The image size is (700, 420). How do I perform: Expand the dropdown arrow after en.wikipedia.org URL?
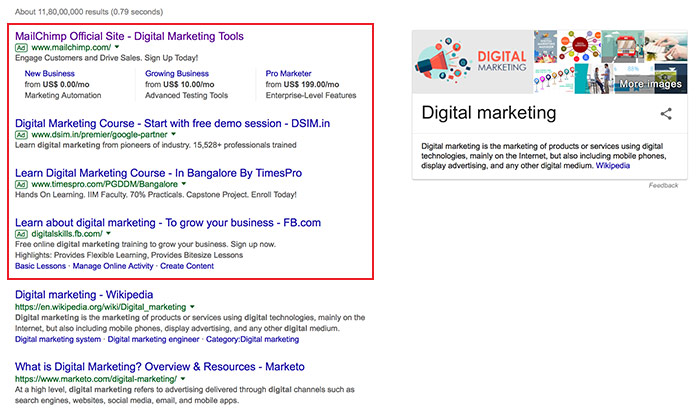(192, 307)
